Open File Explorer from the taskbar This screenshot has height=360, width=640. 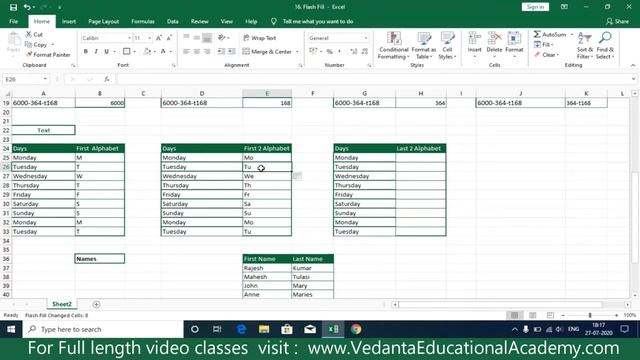tap(264, 329)
